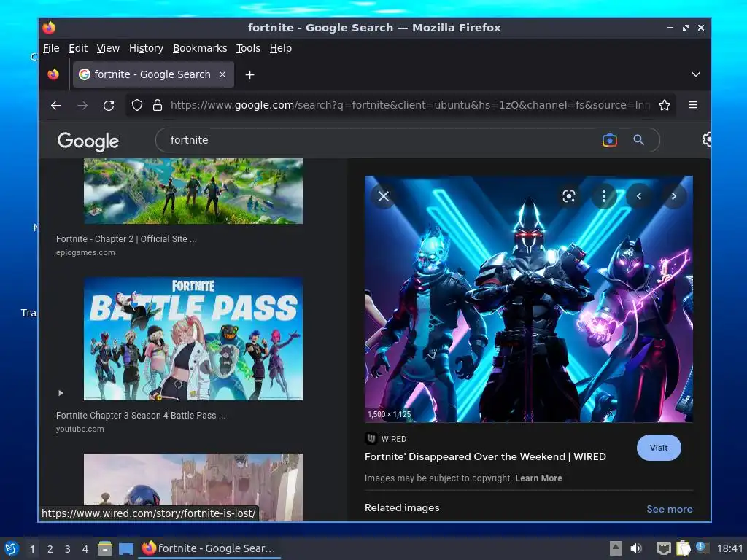This screenshot has width=747, height=560.
Task: Click the disabled forward navigation arrow
Action: pos(82,105)
